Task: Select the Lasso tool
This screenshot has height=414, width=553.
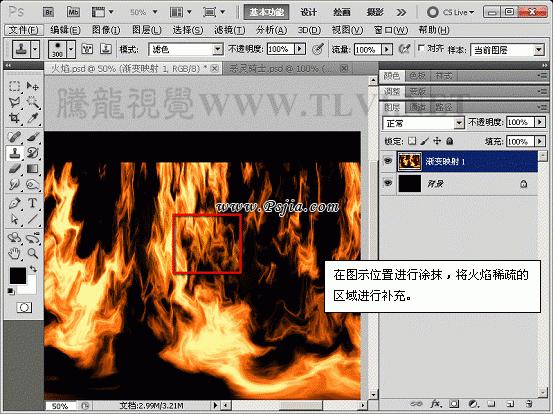Action: (x=14, y=102)
